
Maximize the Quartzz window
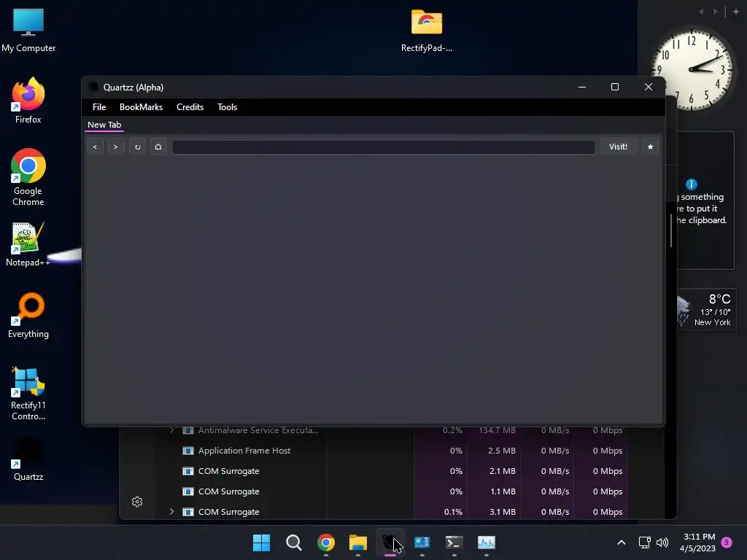(615, 87)
